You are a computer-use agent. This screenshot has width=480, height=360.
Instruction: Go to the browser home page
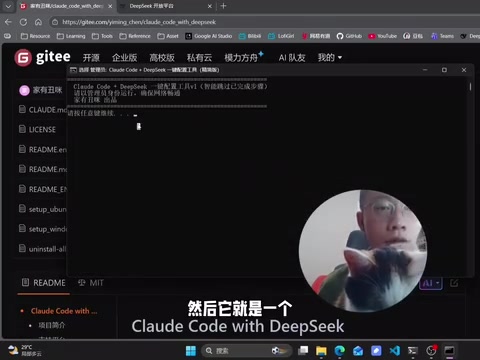[38, 22]
